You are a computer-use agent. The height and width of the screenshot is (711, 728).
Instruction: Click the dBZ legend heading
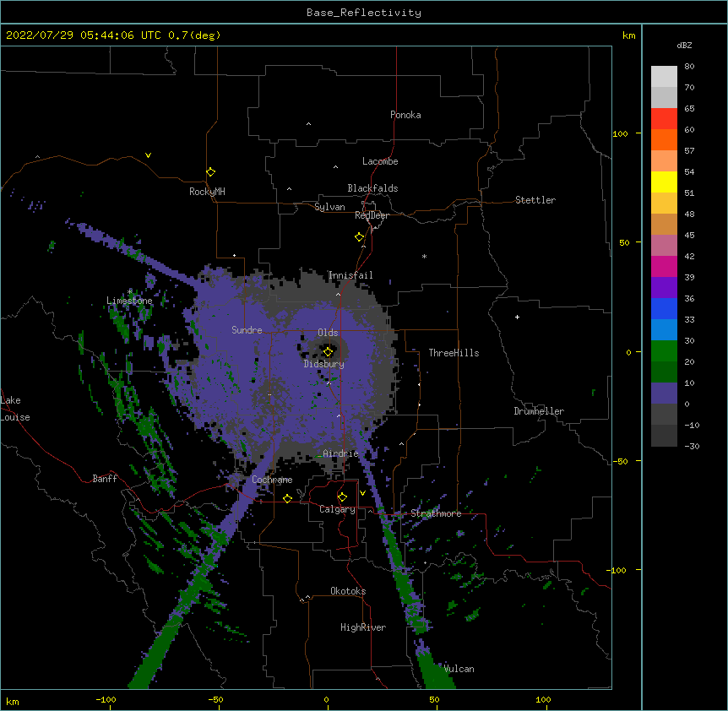[684, 46]
